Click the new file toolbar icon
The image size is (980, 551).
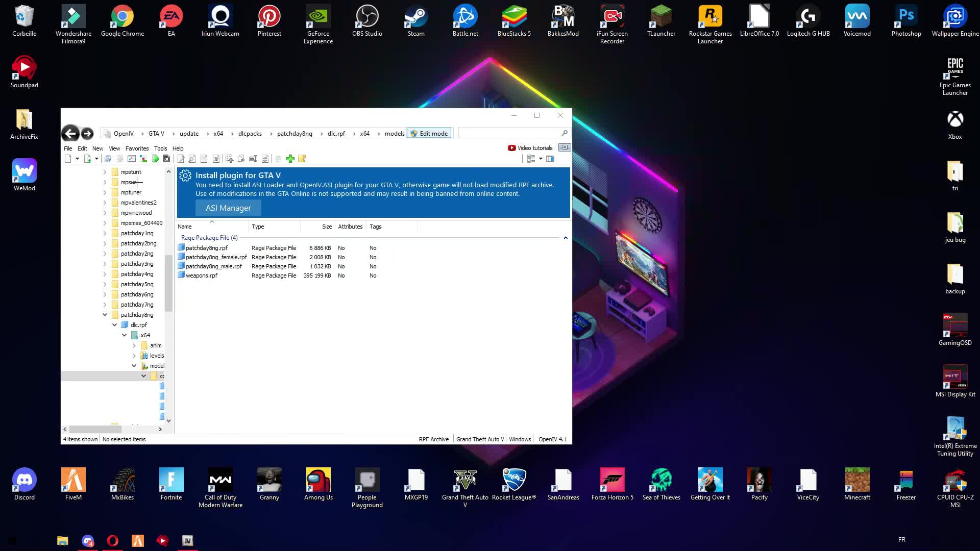68,159
